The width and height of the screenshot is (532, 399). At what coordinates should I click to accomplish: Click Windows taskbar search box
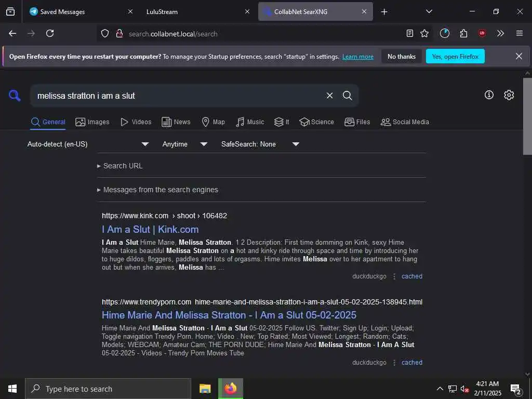pos(108,389)
